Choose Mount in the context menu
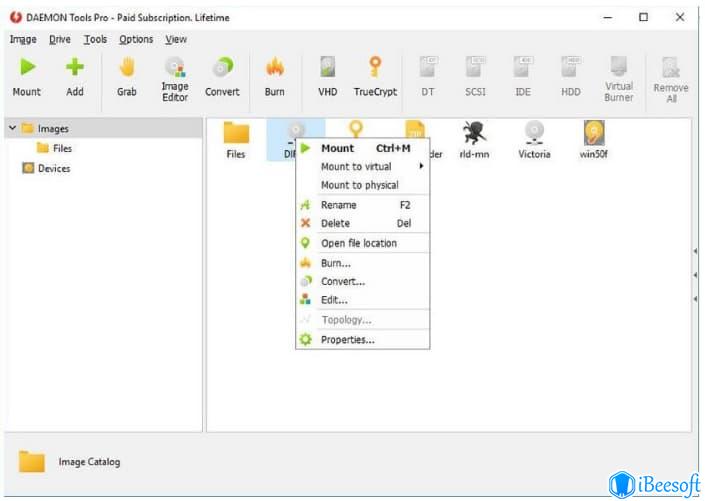This screenshot has height=501, width=705. tap(362, 148)
